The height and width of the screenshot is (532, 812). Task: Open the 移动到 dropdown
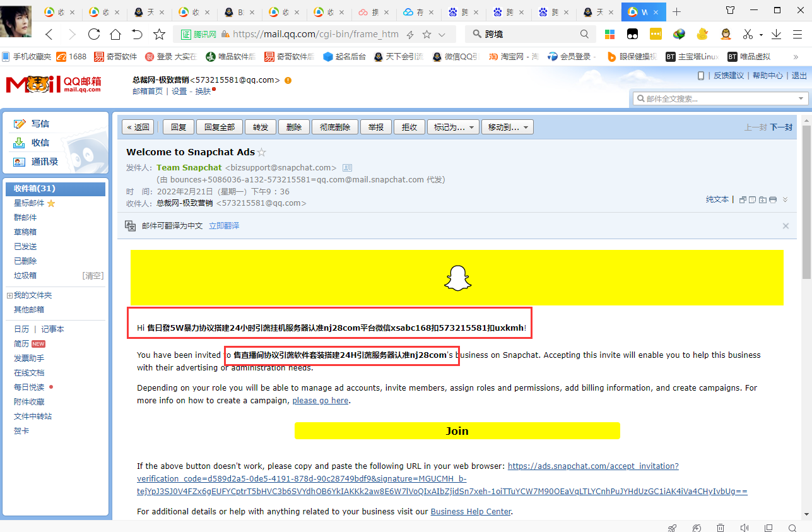[x=508, y=127]
